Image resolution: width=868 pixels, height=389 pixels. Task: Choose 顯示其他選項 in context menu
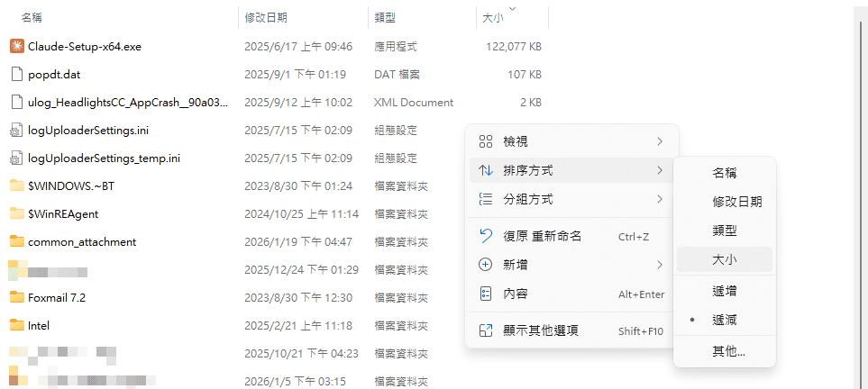pos(571,330)
